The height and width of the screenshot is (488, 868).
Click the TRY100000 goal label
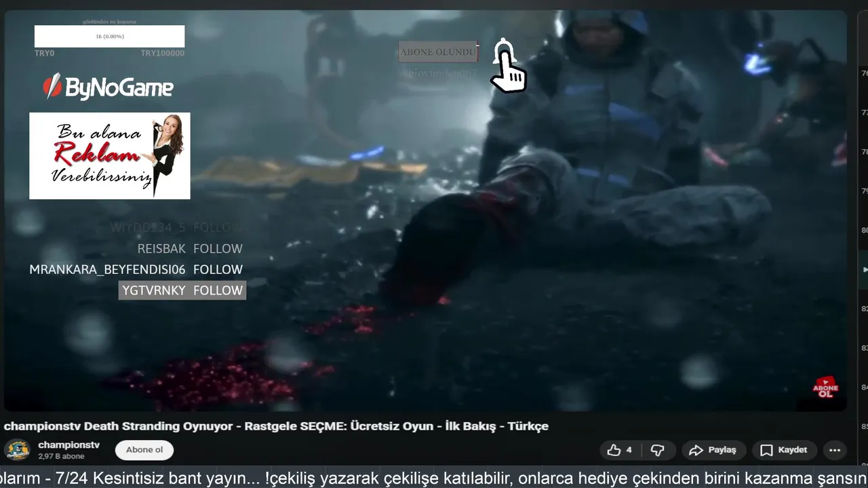click(163, 53)
